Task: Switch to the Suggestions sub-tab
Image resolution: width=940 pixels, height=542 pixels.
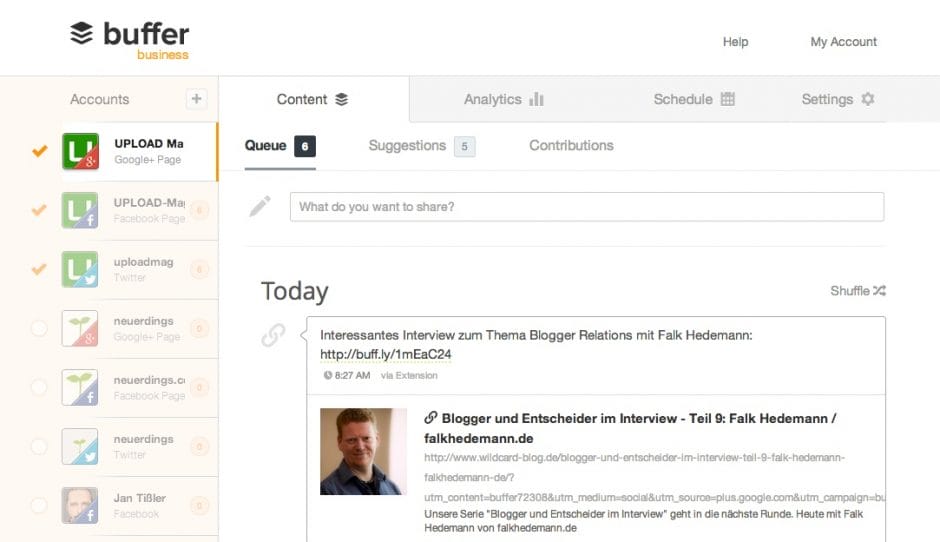Action: [407, 146]
